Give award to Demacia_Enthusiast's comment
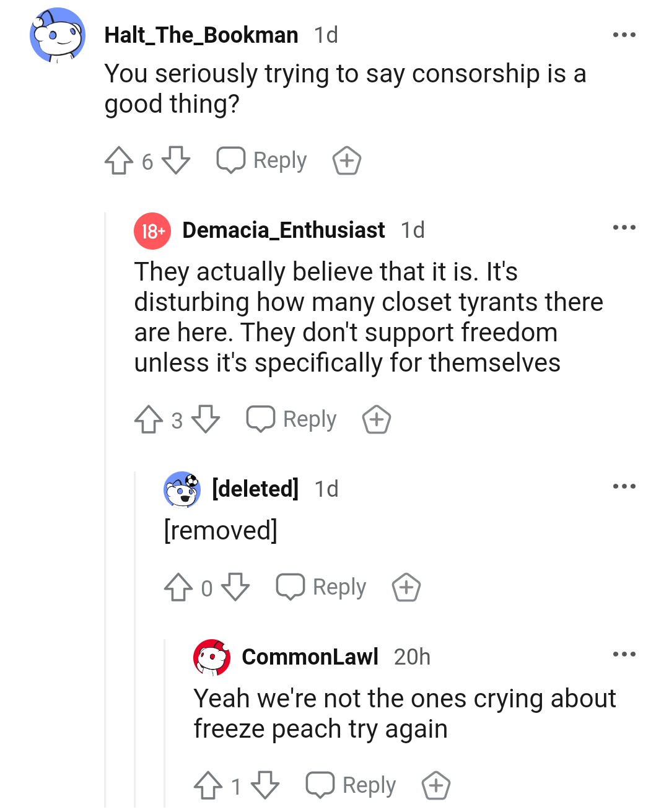The width and height of the screenshot is (669, 812). (377, 420)
